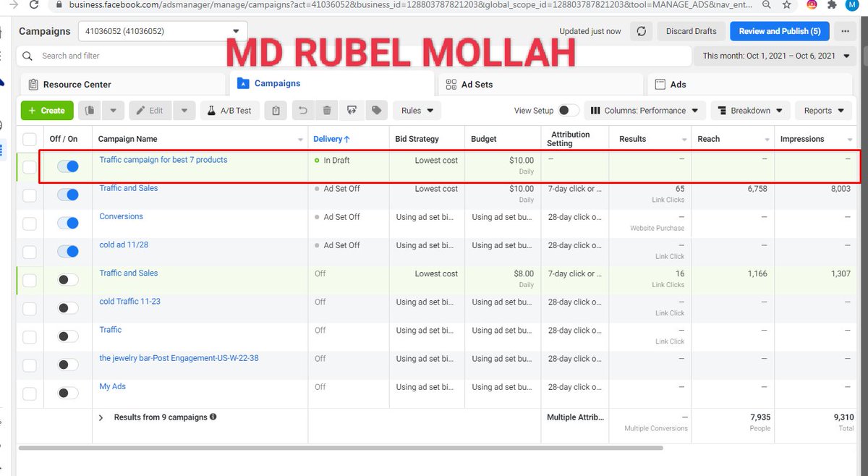Click the Export/import share icon
This screenshot has height=476, width=868.
point(352,111)
